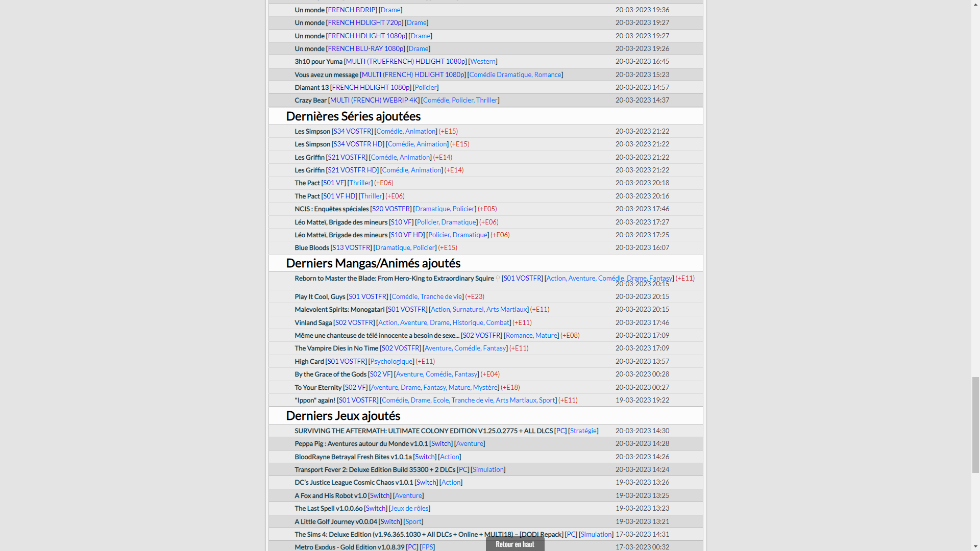Click the page's vertical scrollbar thumb
Viewport: 980px width, 551px height.
pos(975,425)
